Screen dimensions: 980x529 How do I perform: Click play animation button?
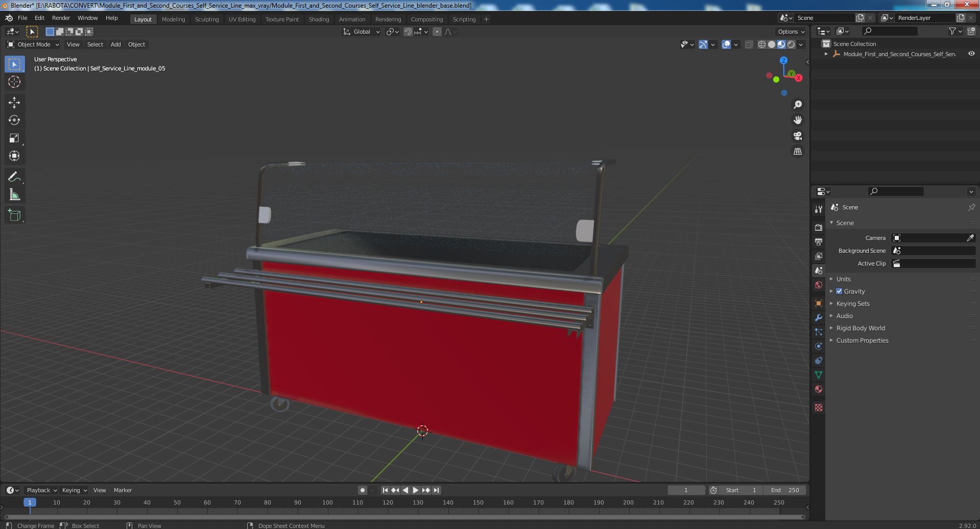click(416, 490)
